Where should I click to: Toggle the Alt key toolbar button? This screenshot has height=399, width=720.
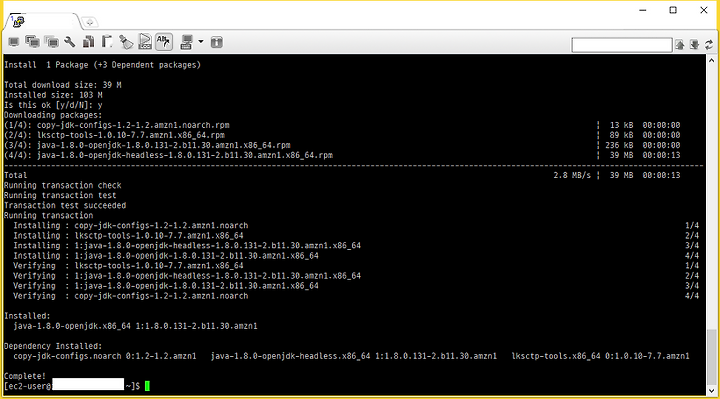(x=164, y=42)
